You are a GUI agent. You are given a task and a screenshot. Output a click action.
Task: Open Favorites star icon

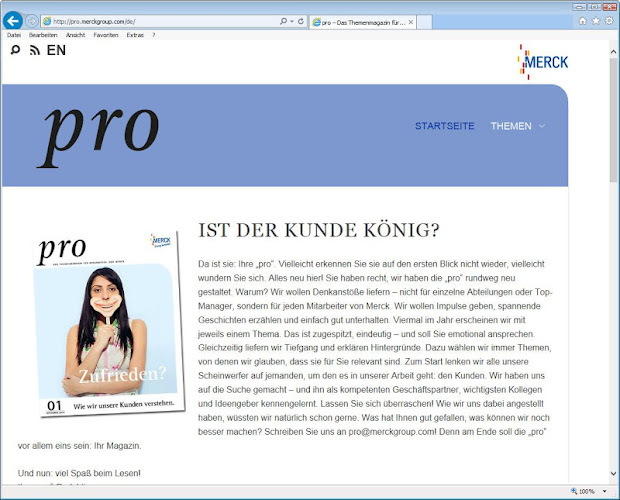point(596,21)
